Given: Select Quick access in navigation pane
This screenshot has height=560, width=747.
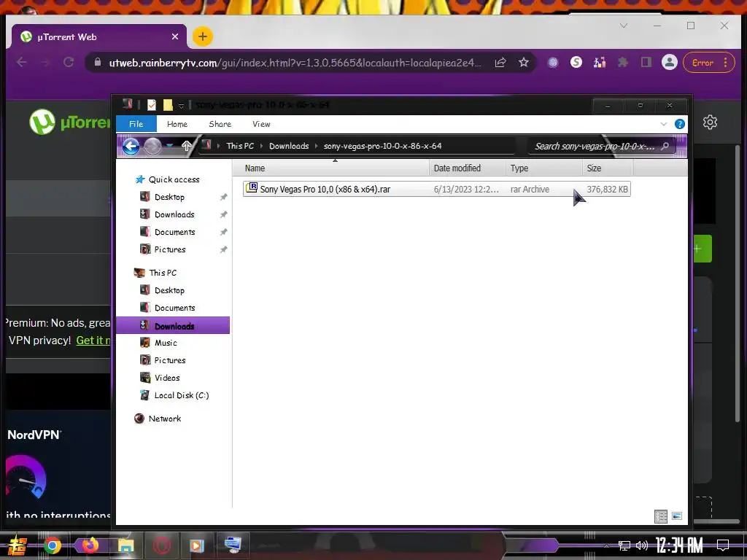Looking at the screenshot, I should [x=174, y=179].
